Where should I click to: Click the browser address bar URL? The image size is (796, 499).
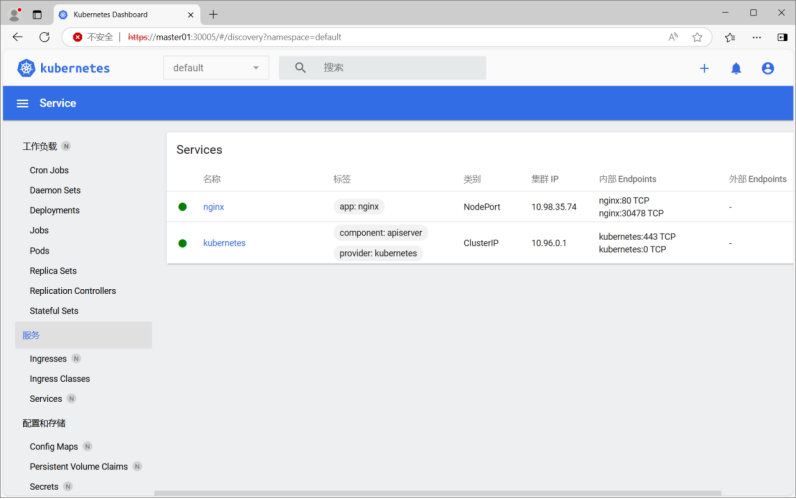[235, 37]
